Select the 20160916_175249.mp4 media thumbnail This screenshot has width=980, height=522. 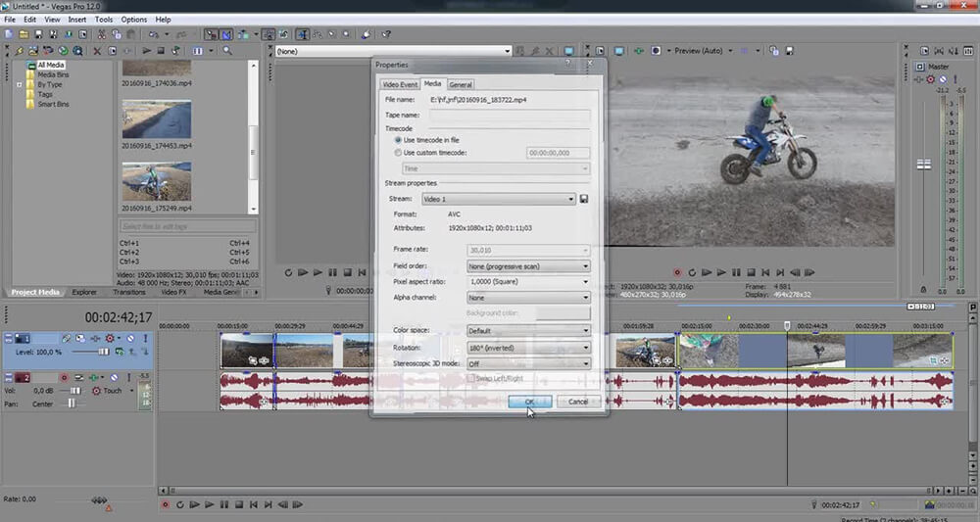[x=156, y=182]
